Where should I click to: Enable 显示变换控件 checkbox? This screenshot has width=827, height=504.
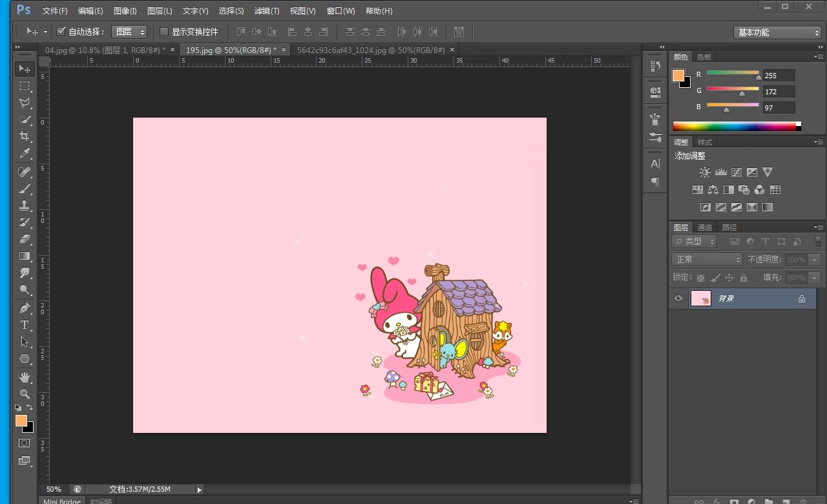point(164,32)
